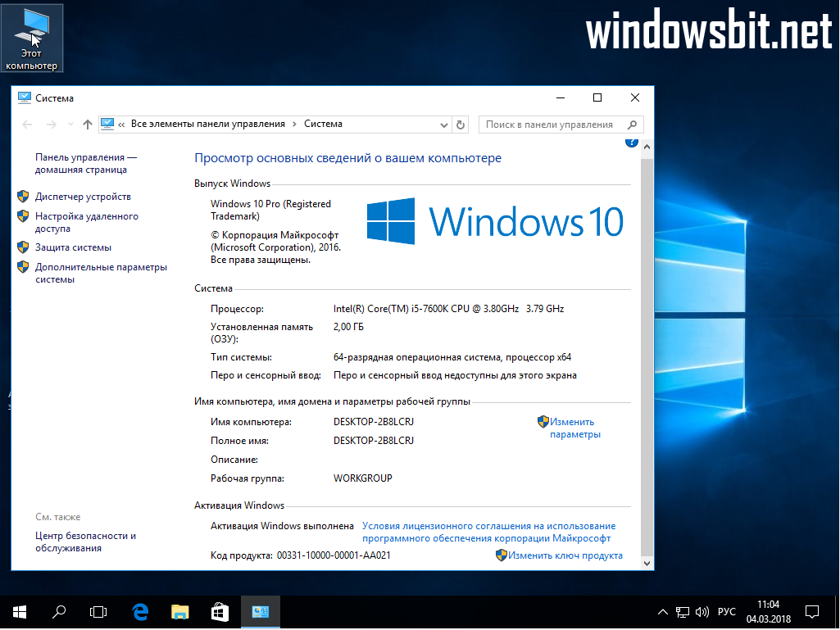Select the Этот компьютер desktop icon
Screen dimensions: 840x630
coord(32,39)
